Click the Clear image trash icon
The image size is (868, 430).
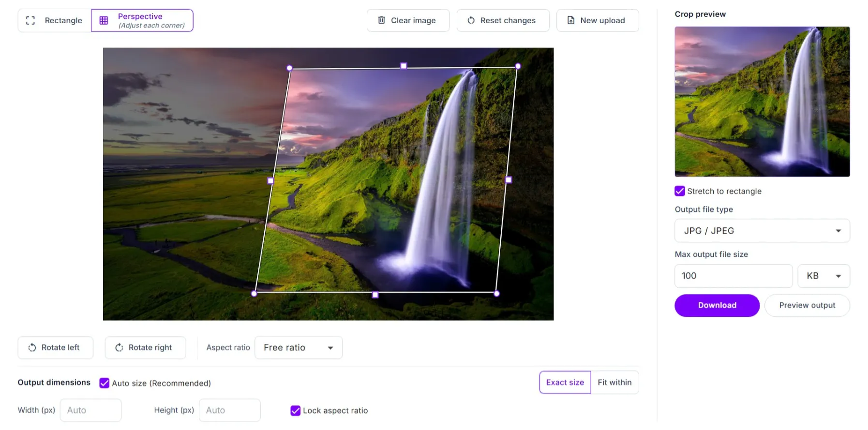pyautogui.click(x=382, y=20)
